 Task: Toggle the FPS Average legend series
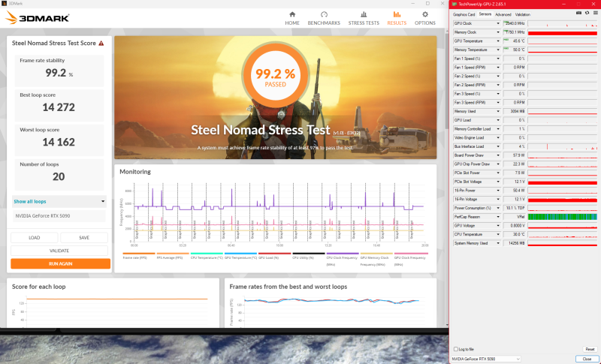173,256
